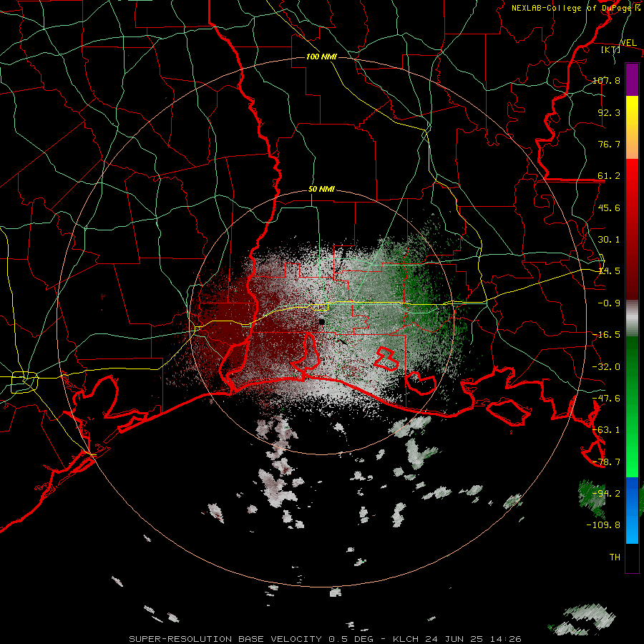Pick the blue segment of the color bar
The height and width of the screenshot is (644, 644).
point(632,510)
